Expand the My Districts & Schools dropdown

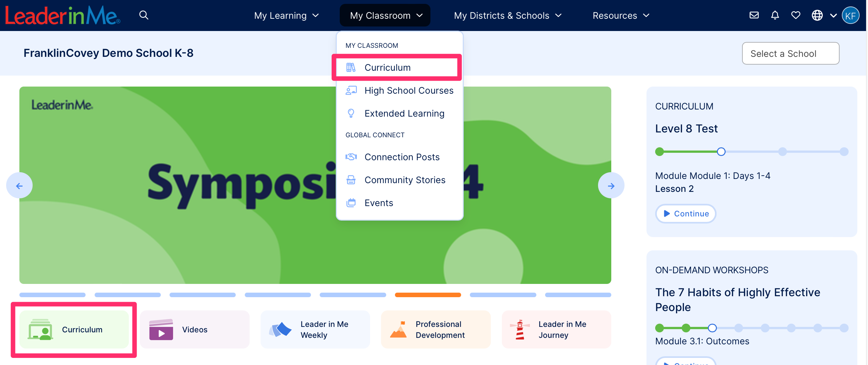tap(507, 15)
